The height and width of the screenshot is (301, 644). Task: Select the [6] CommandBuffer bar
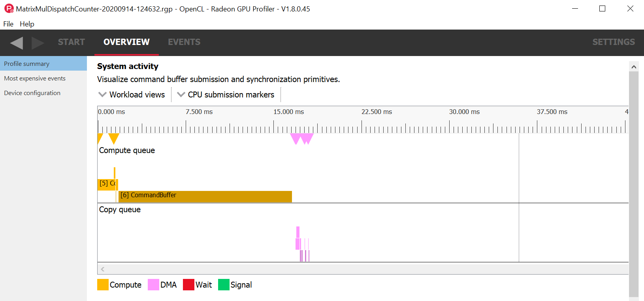point(205,196)
